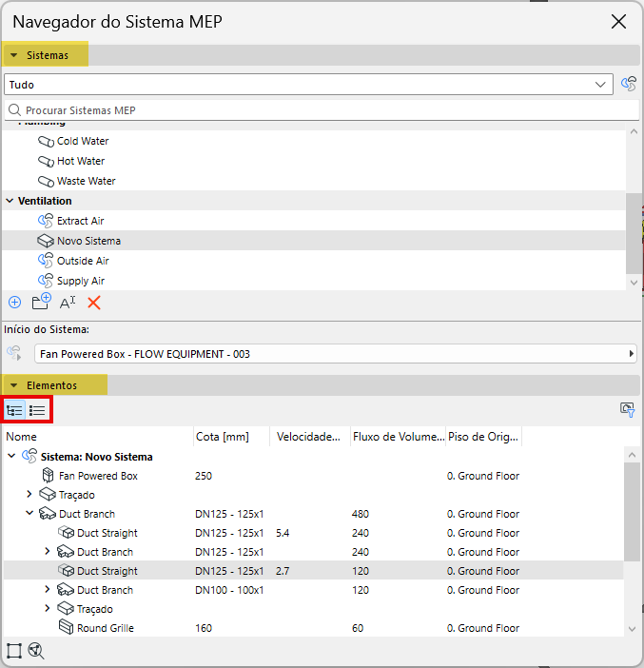This screenshot has height=668, width=644.
Task: Click the systems list vertical scrollbar thumb
Action: [634, 234]
